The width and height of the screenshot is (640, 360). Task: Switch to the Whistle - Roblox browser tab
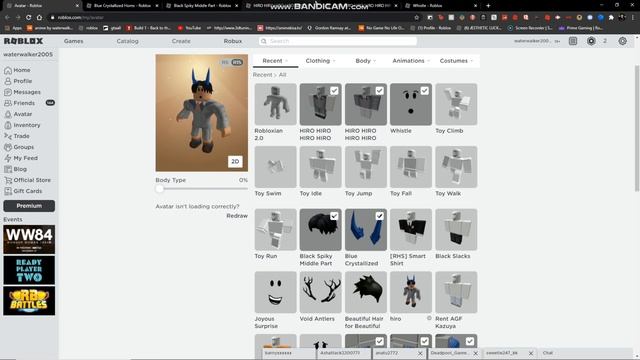point(441,6)
